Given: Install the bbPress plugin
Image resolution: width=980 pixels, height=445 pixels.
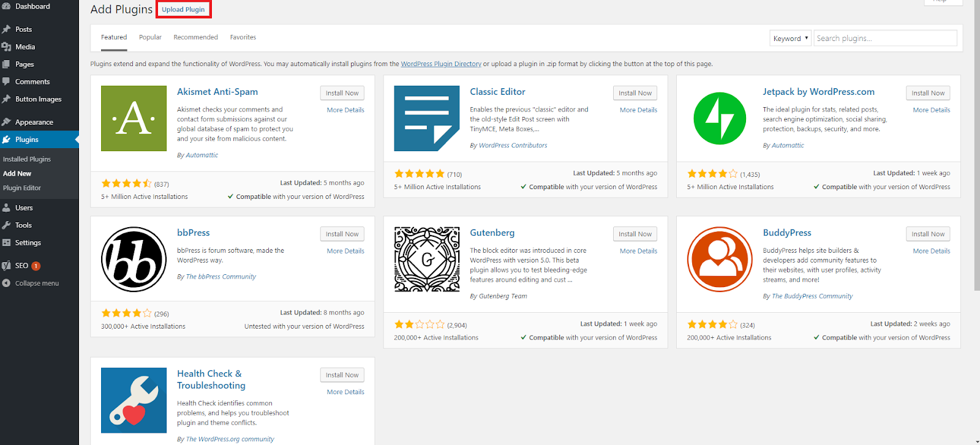Looking at the screenshot, I should point(342,234).
